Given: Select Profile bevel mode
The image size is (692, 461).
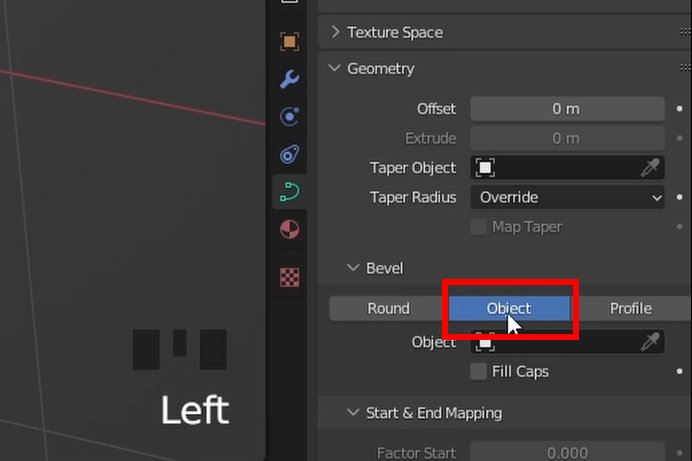Looking at the screenshot, I should click(x=631, y=308).
